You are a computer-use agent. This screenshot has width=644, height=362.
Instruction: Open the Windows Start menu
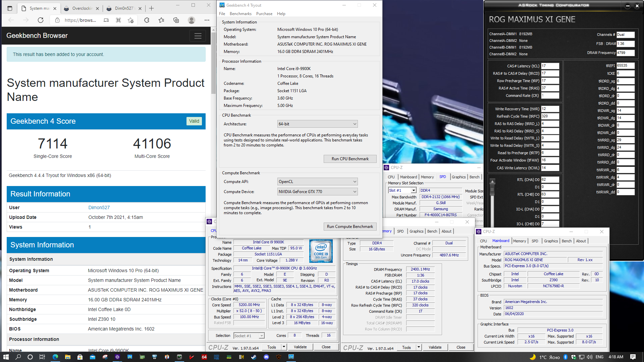(6, 357)
